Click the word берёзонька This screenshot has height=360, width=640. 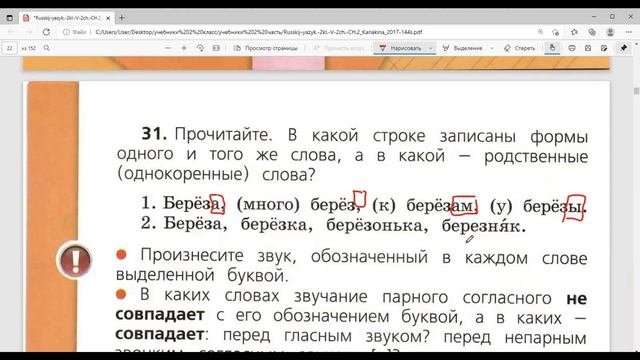pos(377,225)
